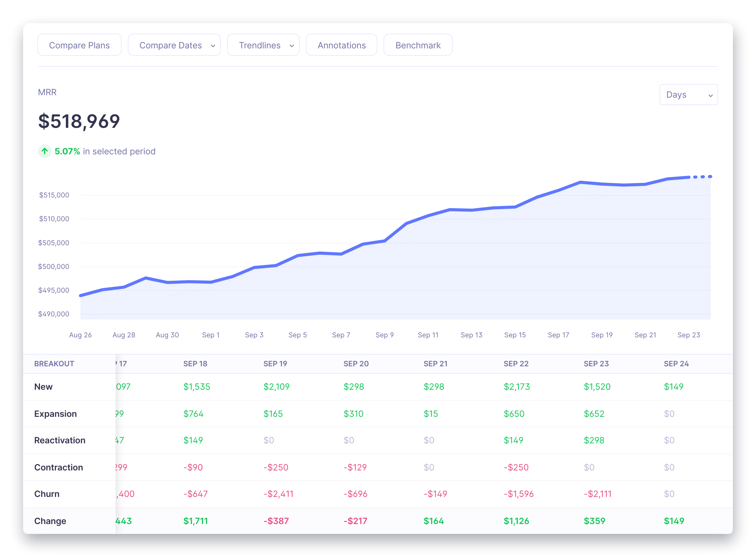Open the Annotations button

point(341,45)
